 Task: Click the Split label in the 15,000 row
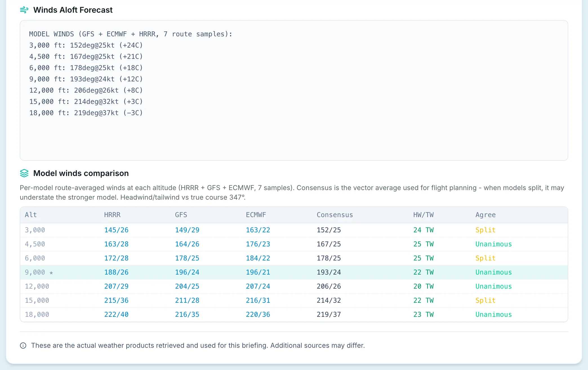(485, 300)
